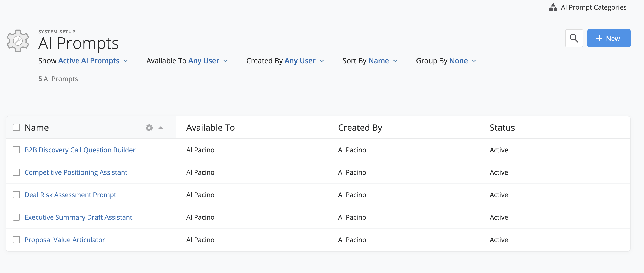This screenshot has height=273, width=644.
Task: Click the Created By column header
Action: [x=360, y=128]
